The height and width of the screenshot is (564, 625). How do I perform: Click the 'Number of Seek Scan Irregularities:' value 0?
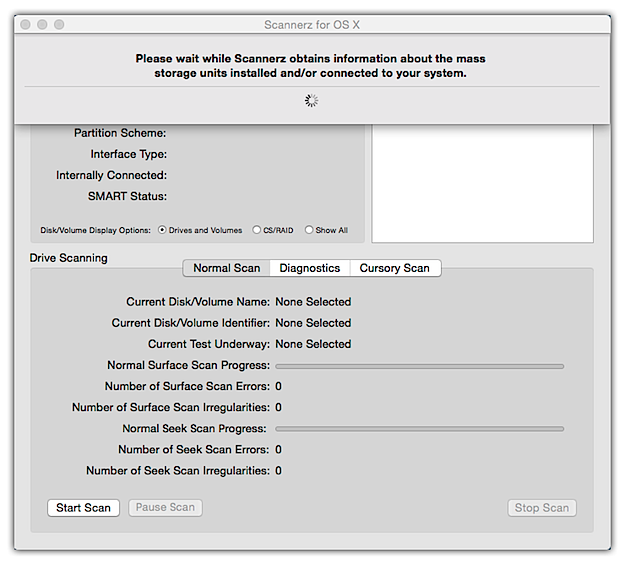(x=279, y=471)
